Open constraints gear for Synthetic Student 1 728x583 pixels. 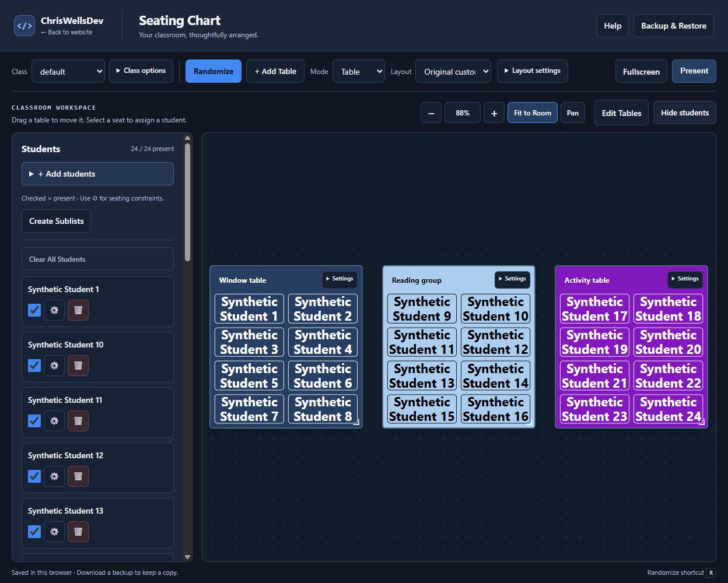[54, 310]
